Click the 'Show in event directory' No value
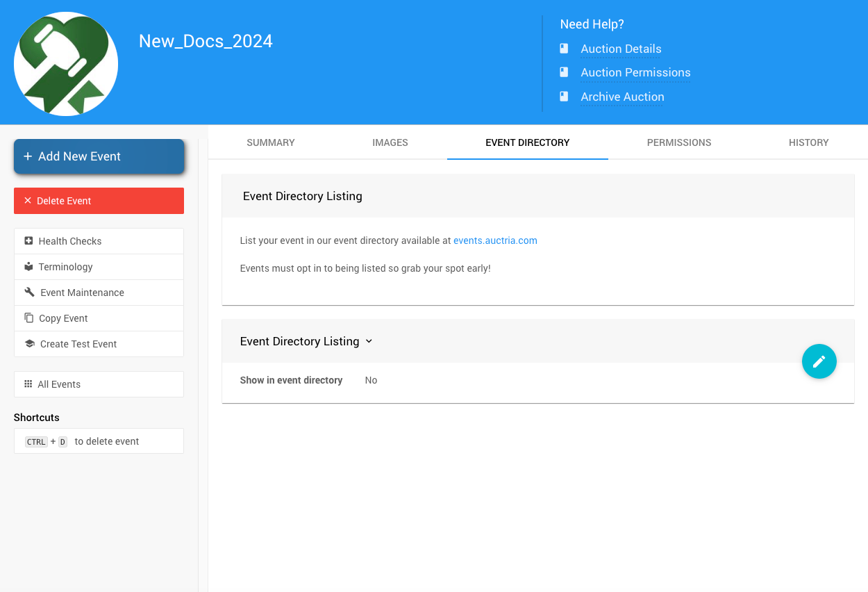 [x=371, y=380]
